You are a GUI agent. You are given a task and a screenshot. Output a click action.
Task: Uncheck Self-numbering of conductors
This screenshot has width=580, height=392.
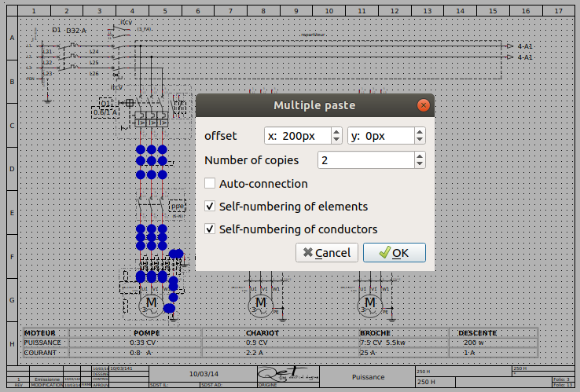tap(210, 229)
